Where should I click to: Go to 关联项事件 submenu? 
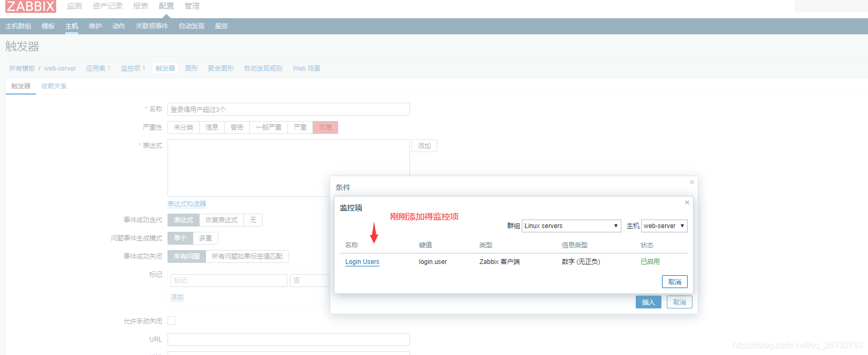152,26
